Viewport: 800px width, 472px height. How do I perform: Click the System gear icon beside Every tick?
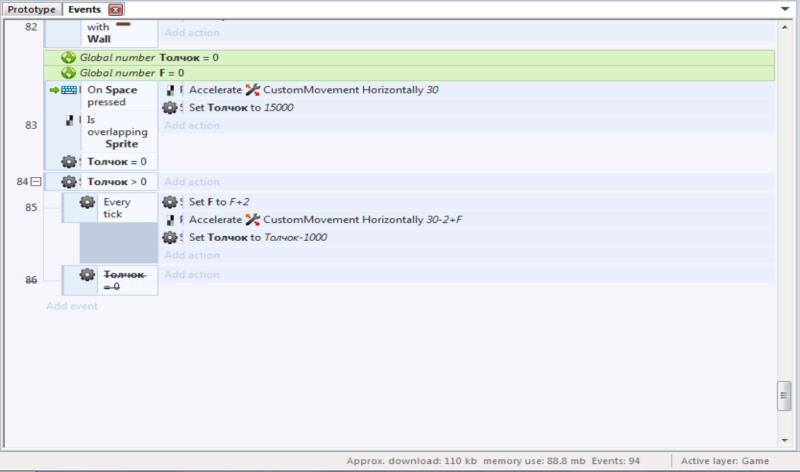click(87, 202)
